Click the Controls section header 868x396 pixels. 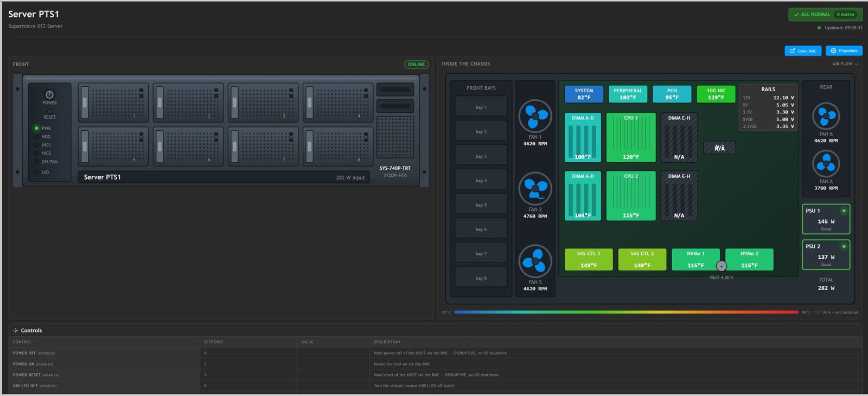click(28, 330)
